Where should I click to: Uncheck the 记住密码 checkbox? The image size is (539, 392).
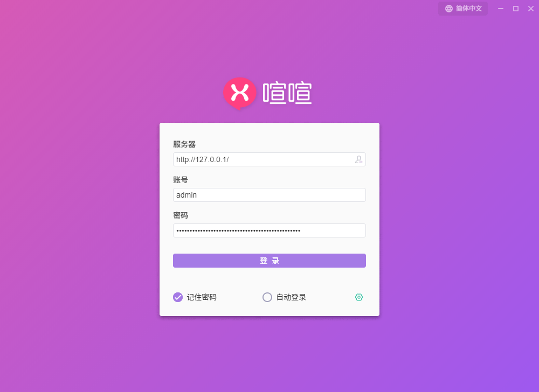coord(178,297)
